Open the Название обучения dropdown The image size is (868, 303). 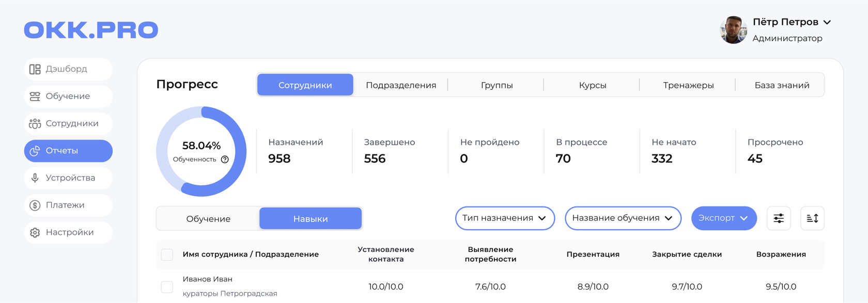pyautogui.click(x=623, y=218)
